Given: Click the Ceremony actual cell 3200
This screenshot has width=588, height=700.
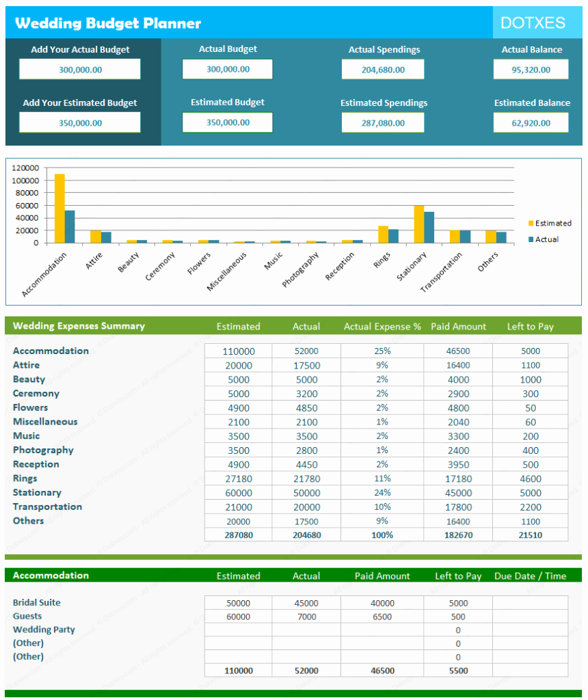Looking at the screenshot, I should 306,394.
